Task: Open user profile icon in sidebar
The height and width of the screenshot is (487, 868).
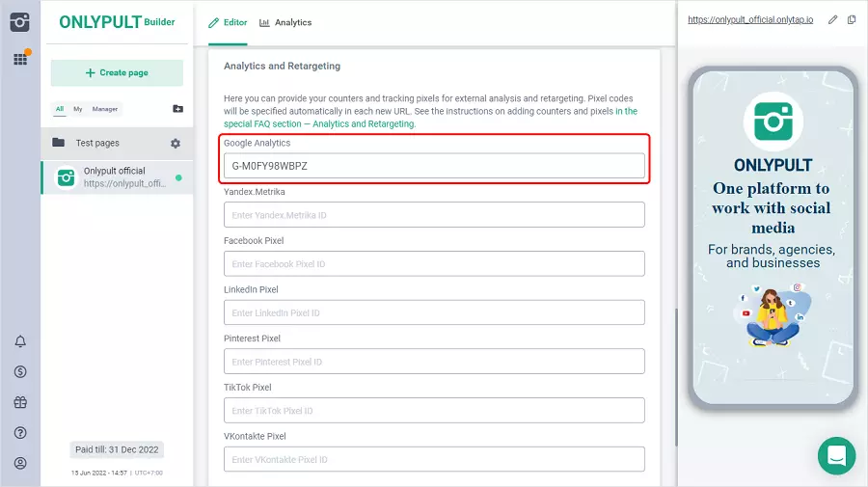Action: click(x=19, y=463)
